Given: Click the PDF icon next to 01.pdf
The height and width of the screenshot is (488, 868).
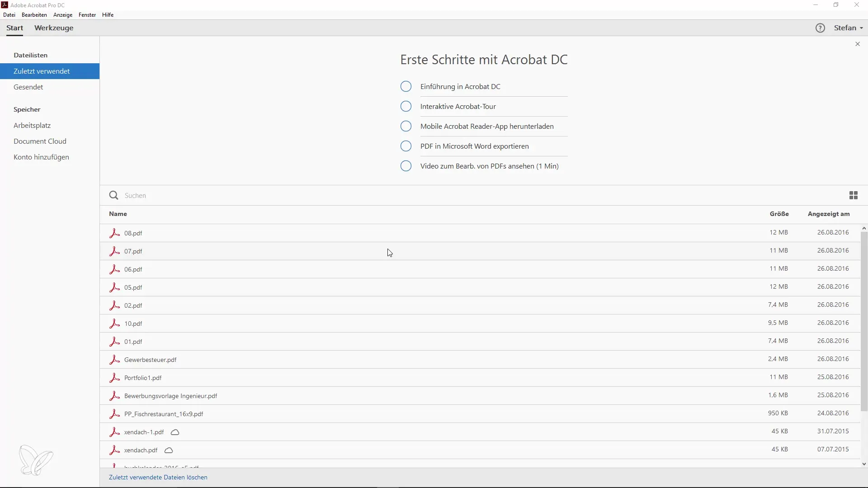Looking at the screenshot, I should click(x=114, y=342).
